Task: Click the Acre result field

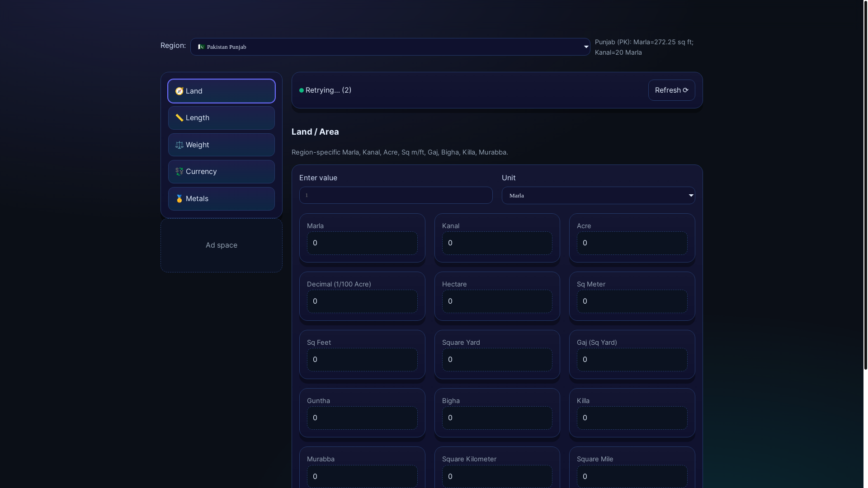Action: (x=632, y=243)
